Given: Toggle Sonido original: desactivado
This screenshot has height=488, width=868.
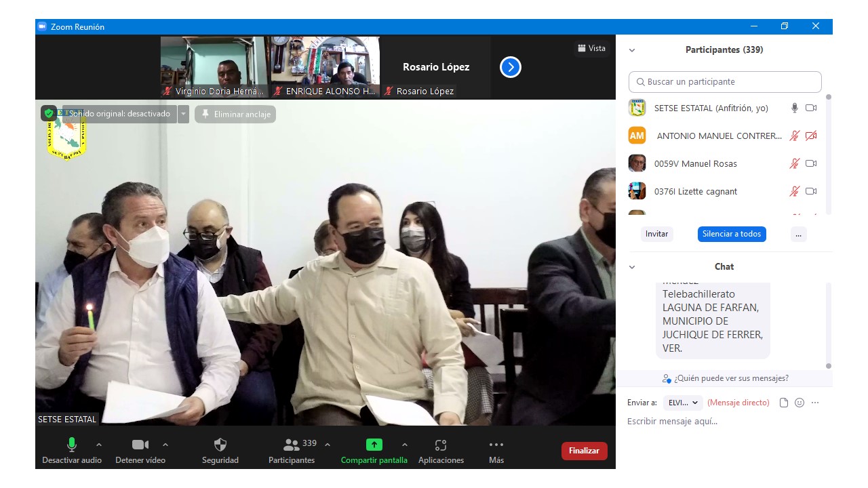Looking at the screenshot, I should pos(119,114).
